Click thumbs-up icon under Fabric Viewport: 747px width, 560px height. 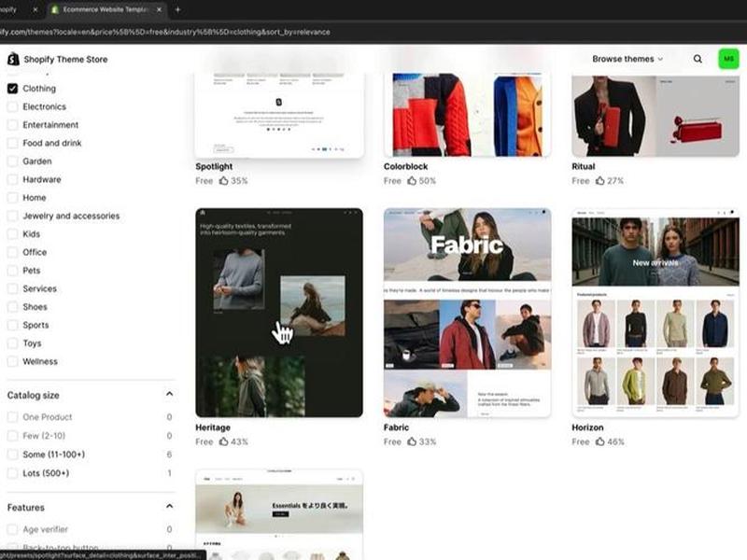coord(412,441)
